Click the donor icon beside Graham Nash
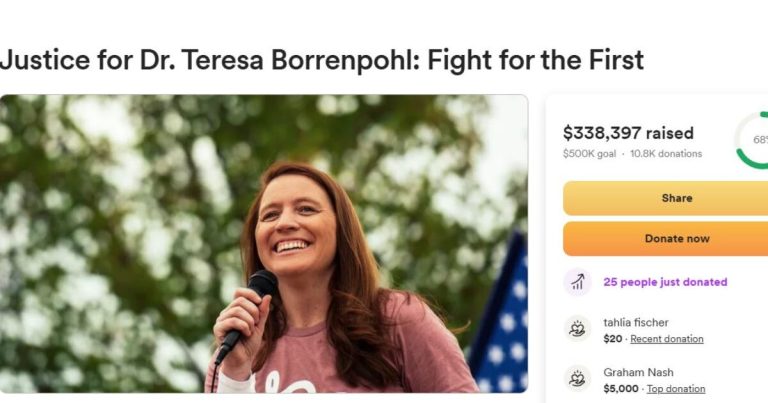The image size is (768, 403). pyautogui.click(x=577, y=379)
